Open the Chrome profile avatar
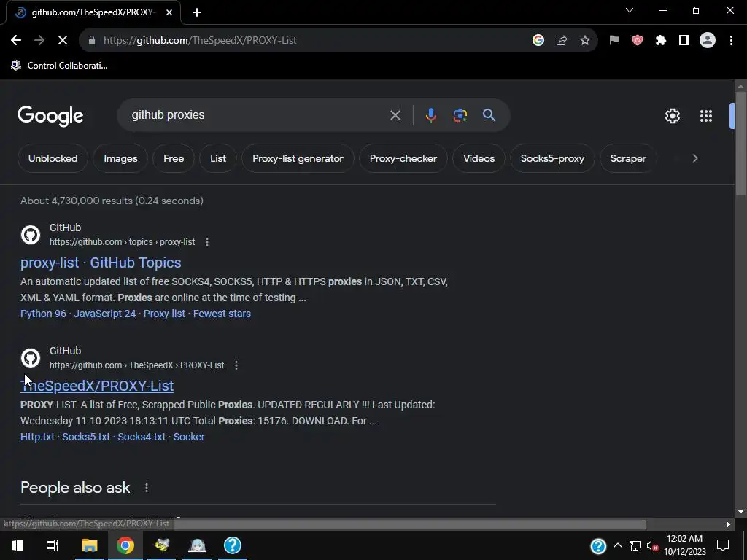The image size is (747, 560). click(708, 41)
